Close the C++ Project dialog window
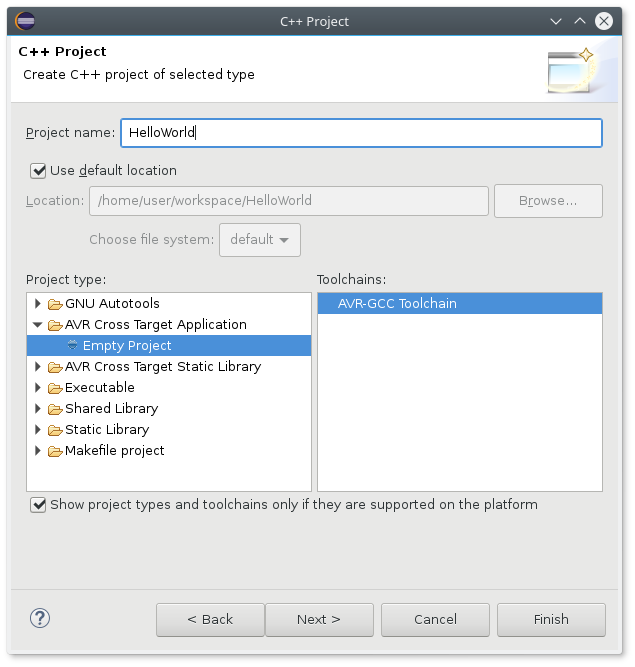The image size is (635, 667). 604,21
